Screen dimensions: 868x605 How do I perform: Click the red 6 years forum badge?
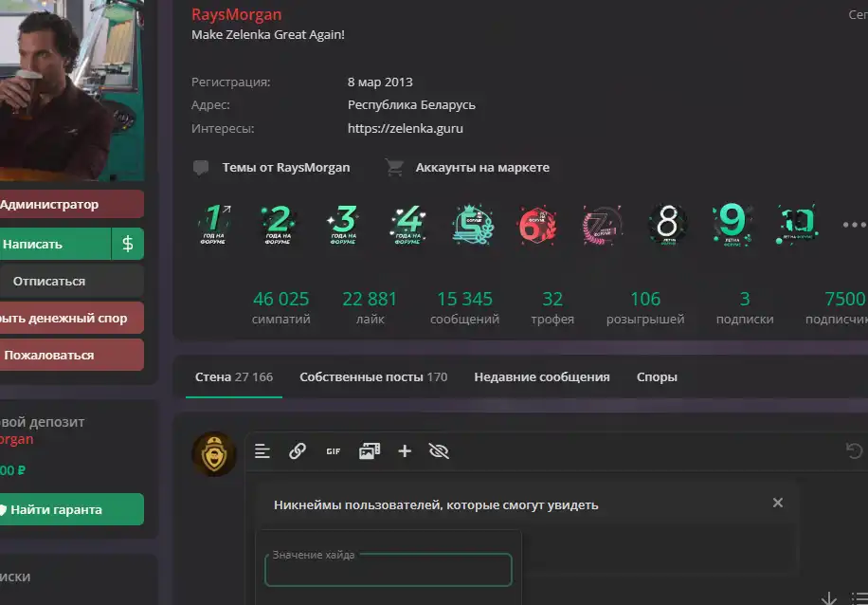pos(537,225)
